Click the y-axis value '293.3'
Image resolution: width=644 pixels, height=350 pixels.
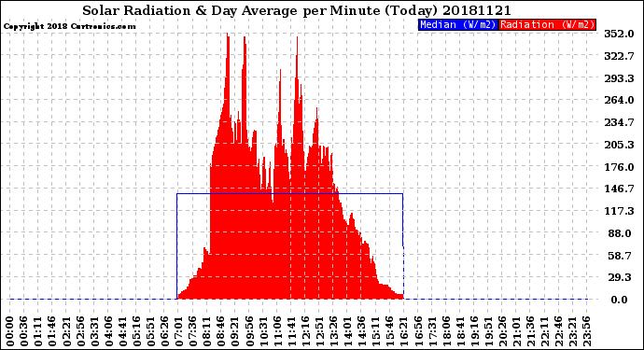(619, 78)
